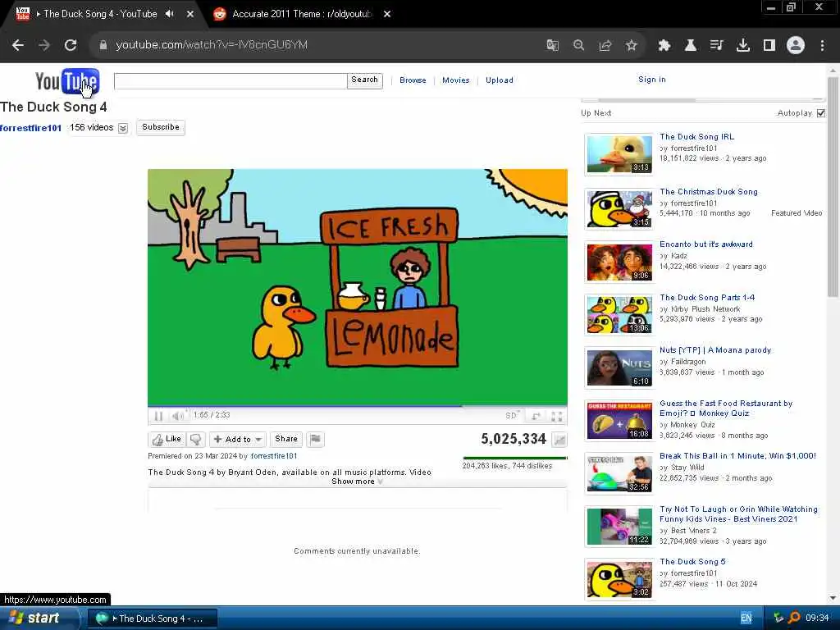The height and width of the screenshot is (630, 840).
Task: Open The Duck Song IRL thumbnail
Action: (x=619, y=154)
